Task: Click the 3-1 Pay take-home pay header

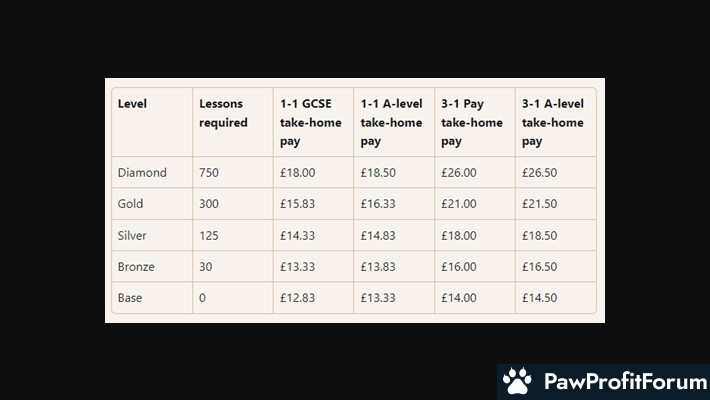Action: (x=472, y=122)
